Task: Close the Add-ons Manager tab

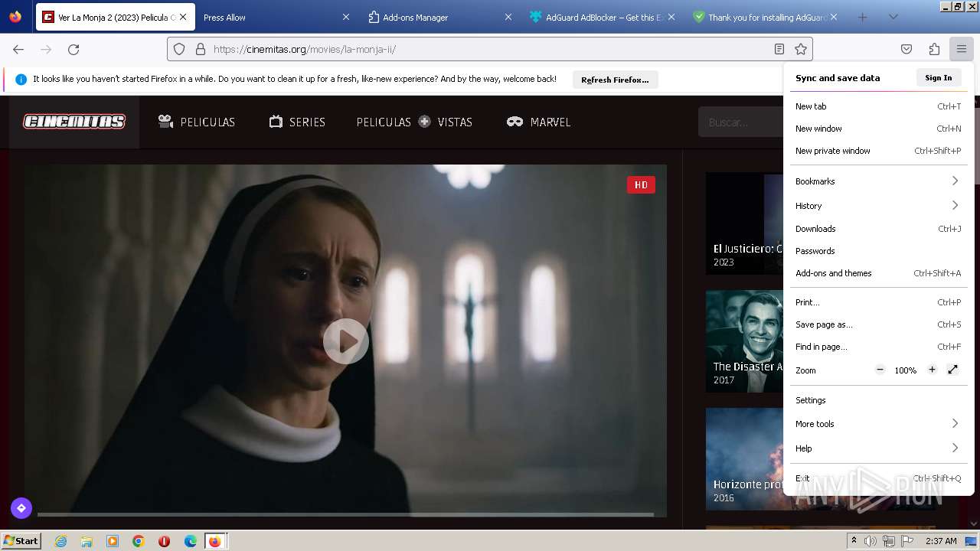Action: [508, 17]
